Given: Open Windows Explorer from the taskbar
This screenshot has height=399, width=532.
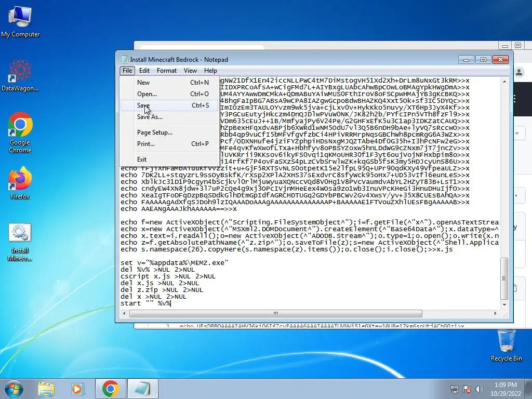Looking at the screenshot, I should (46, 389).
